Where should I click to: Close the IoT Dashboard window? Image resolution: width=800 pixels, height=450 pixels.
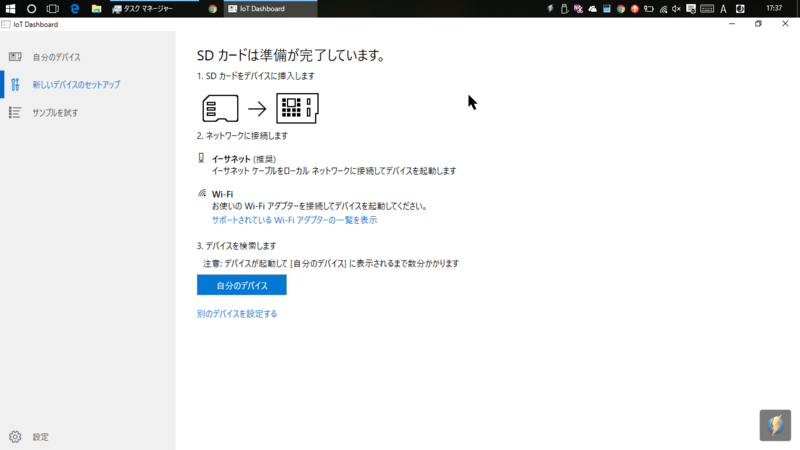click(x=785, y=24)
